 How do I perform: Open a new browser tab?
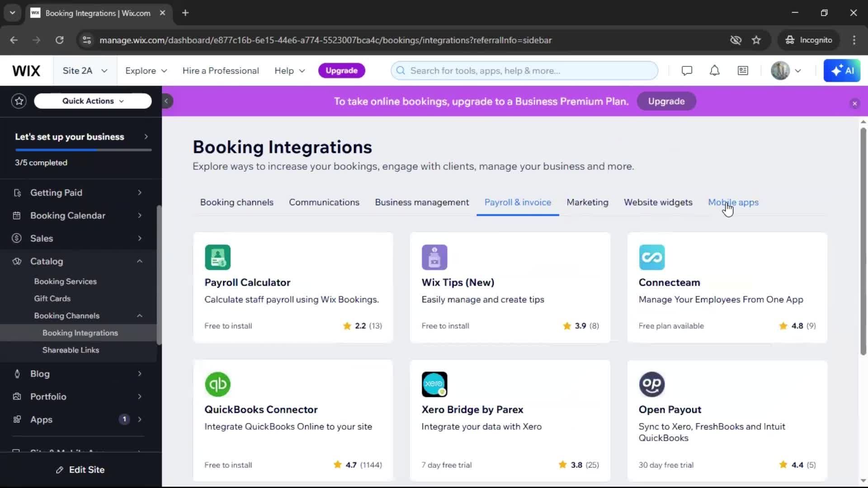click(185, 13)
